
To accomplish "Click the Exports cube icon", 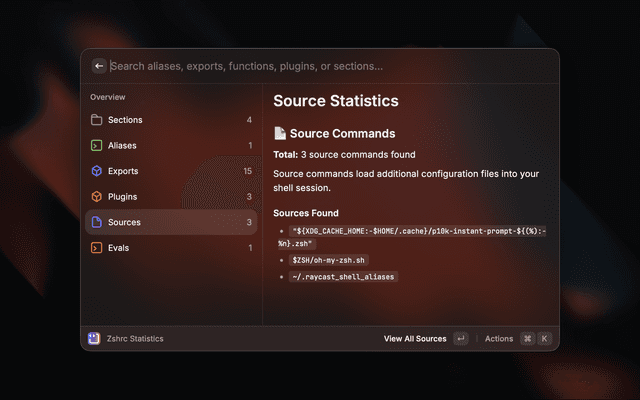I will pos(97,171).
